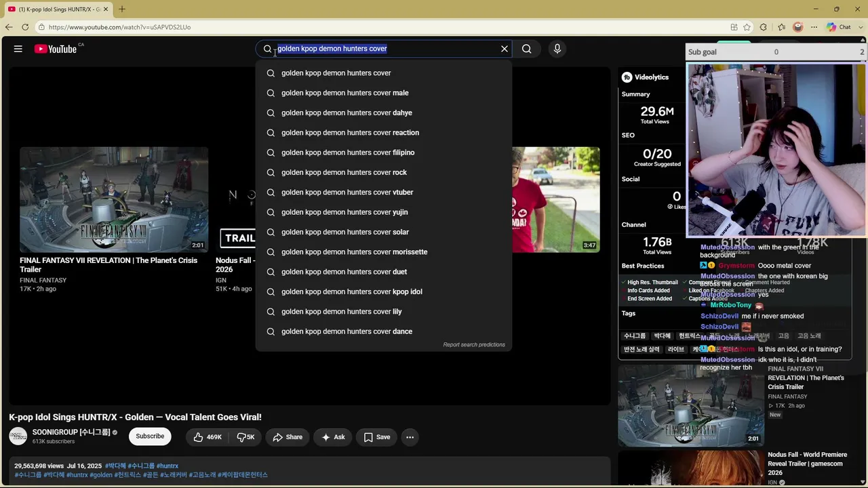Click the '라이브' tag chip
Screen dimensions: 868x488
(676, 349)
